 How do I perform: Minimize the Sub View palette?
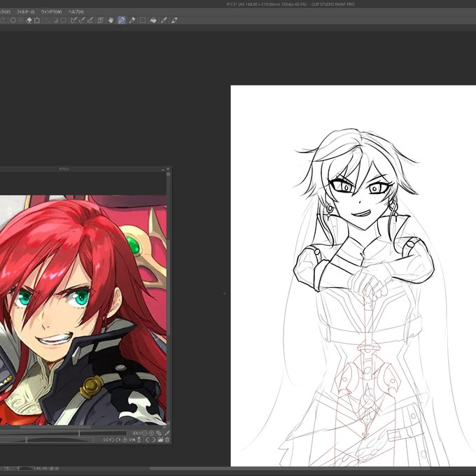coord(163,169)
